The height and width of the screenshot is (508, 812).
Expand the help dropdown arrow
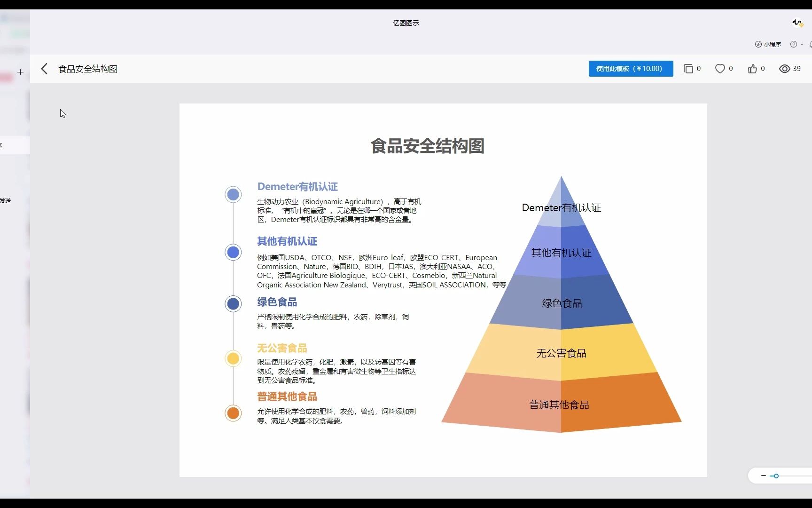[x=802, y=44]
